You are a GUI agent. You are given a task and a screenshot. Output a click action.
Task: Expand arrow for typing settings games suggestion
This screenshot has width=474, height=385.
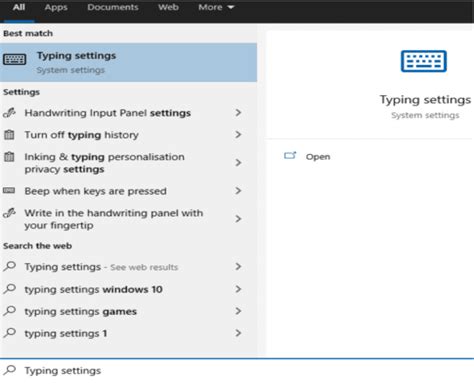(238, 311)
